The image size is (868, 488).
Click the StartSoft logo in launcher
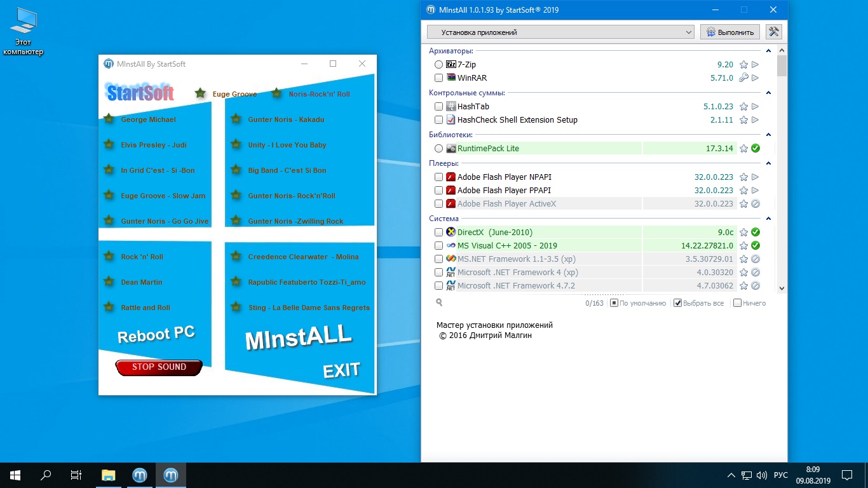pyautogui.click(x=140, y=93)
